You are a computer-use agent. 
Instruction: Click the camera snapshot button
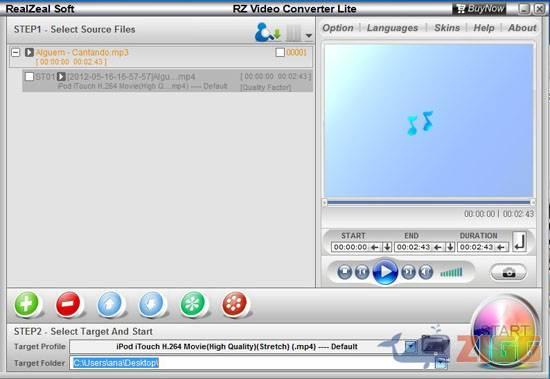click(508, 272)
